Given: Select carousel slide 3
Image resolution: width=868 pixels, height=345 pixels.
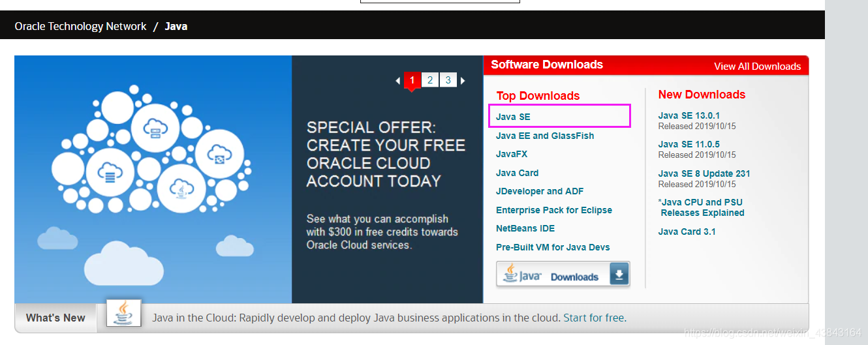Looking at the screenshot, I should coord(448,80).
